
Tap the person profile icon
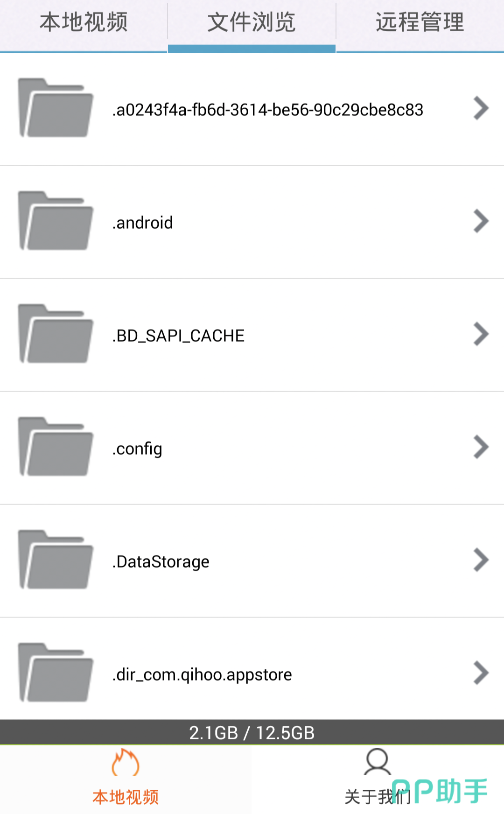click(x=377, y=762)
